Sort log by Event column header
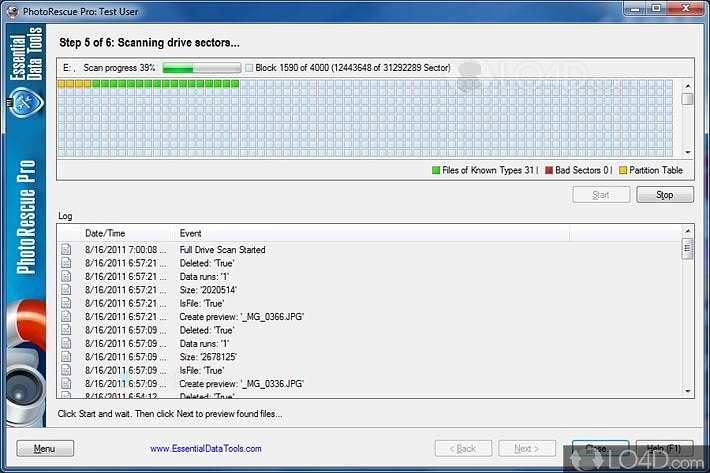The height and width of the screenshot is (473, 710). 372,233
